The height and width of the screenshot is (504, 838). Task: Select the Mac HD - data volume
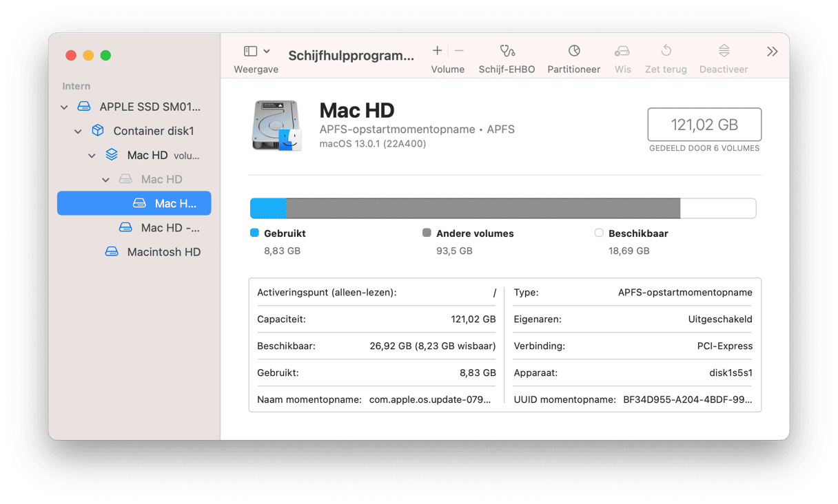coord(134,227)
